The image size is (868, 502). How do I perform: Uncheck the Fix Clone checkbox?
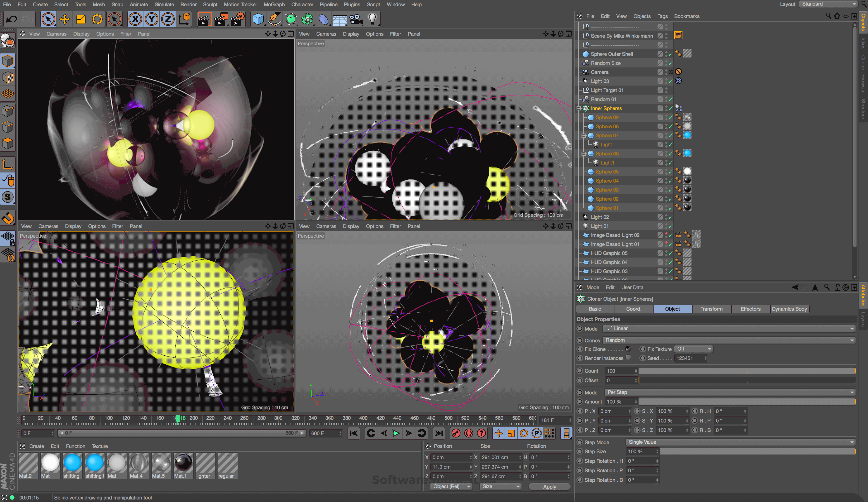coord(629,349)
